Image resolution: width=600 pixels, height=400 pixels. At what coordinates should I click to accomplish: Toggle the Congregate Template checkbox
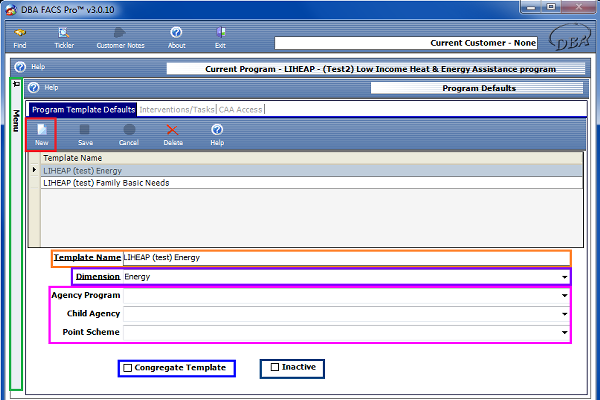click(x=128, y=368)
